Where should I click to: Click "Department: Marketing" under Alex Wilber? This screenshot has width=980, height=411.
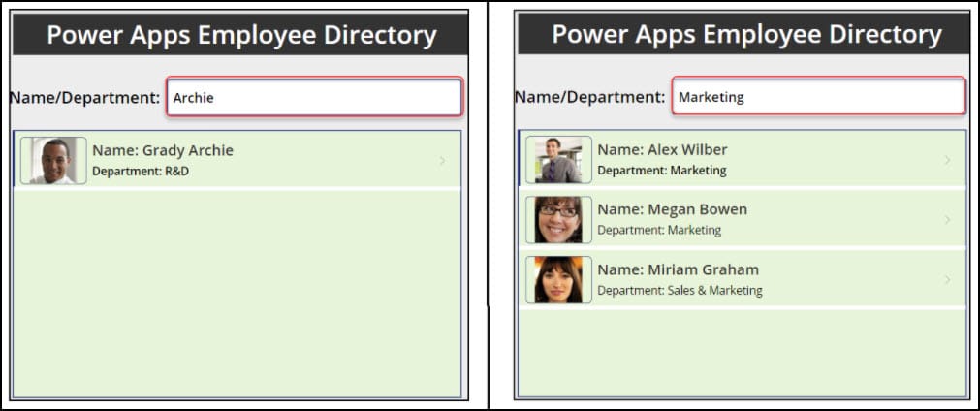click(662, 170)
